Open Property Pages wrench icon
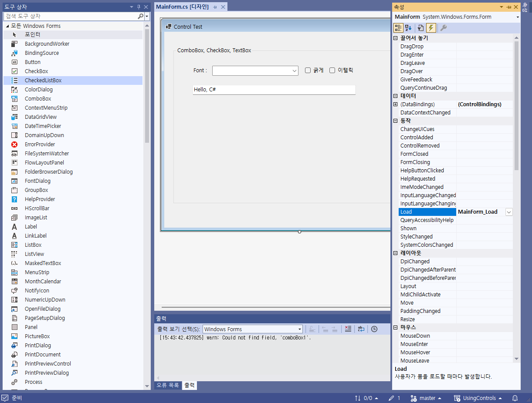 click(444, 28)
